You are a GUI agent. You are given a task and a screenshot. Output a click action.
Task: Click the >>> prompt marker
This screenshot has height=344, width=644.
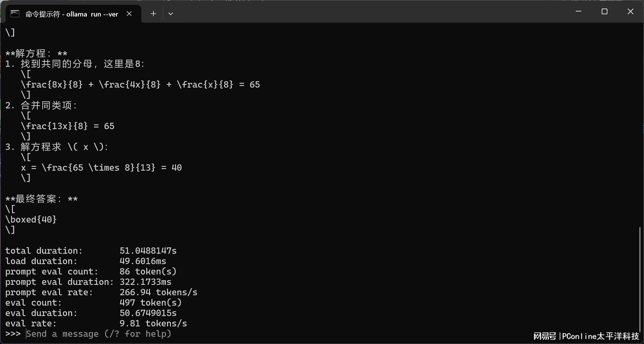[13, 334]
